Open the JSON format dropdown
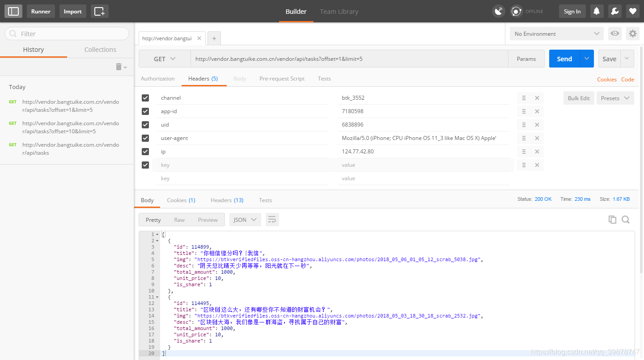 pyautogui.click(x=245, y=220)
